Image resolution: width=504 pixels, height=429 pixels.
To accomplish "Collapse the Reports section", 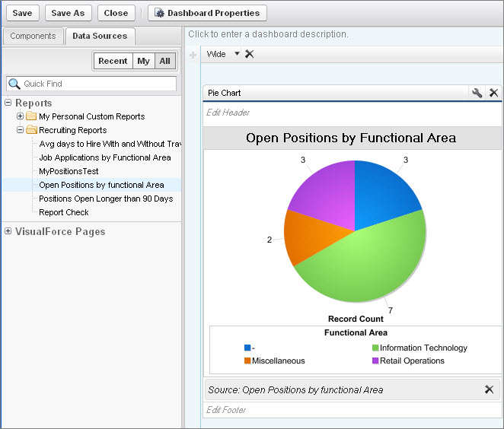I will [8, 103].
